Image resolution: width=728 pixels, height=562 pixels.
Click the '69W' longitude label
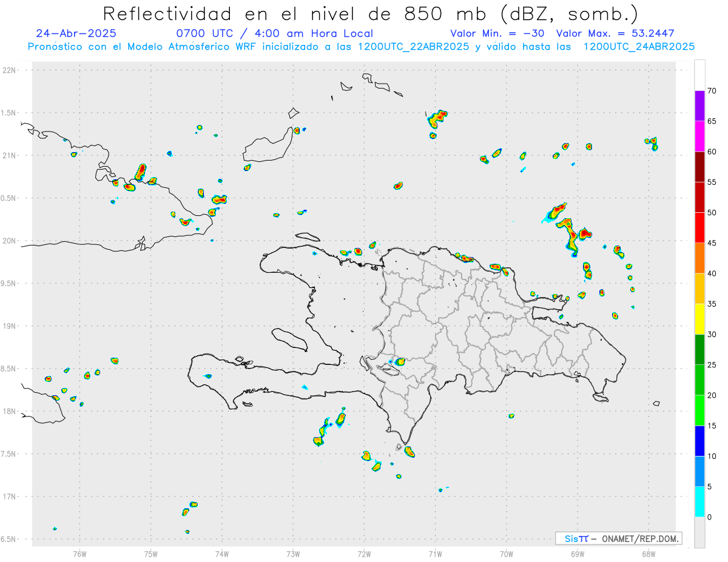(x=578, y=554)
